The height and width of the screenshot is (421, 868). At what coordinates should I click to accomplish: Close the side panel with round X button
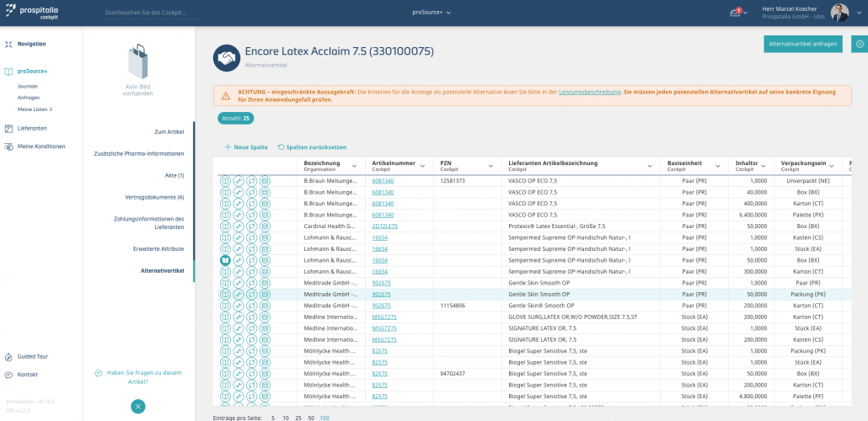138,407
